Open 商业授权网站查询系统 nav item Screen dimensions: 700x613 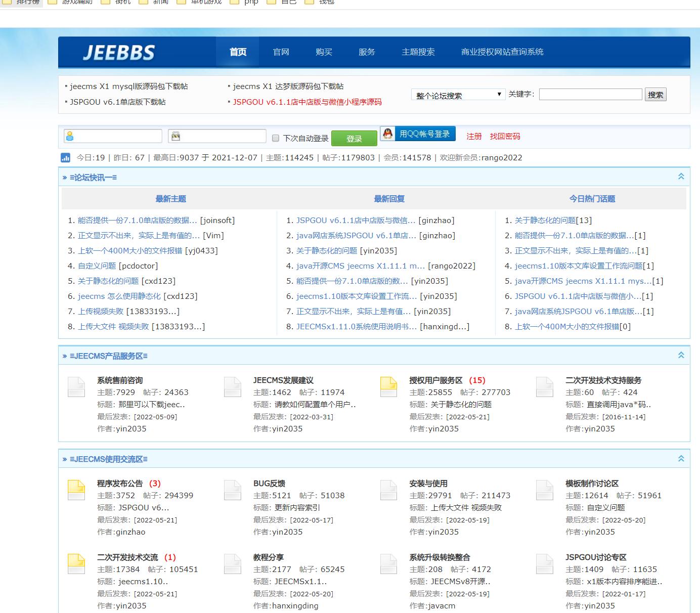tap(502, 52)
